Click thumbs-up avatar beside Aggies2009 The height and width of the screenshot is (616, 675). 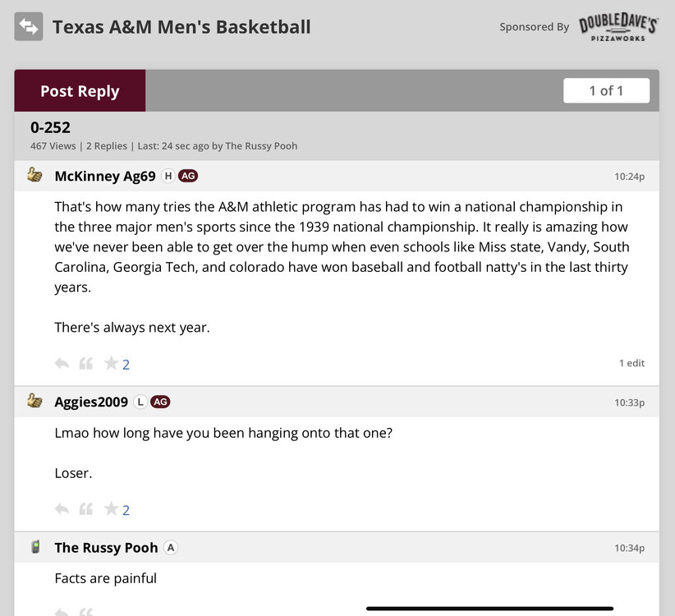point(34,401)
